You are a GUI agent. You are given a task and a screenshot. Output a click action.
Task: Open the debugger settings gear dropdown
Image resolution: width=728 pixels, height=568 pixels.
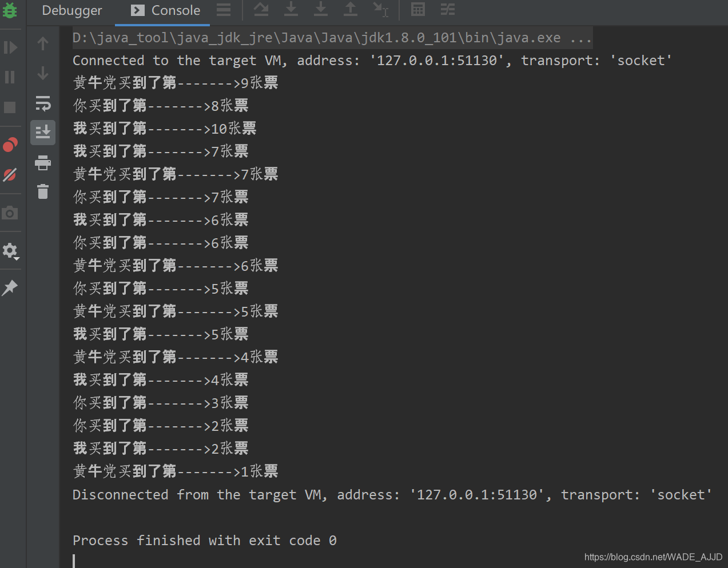coord(11,251)
